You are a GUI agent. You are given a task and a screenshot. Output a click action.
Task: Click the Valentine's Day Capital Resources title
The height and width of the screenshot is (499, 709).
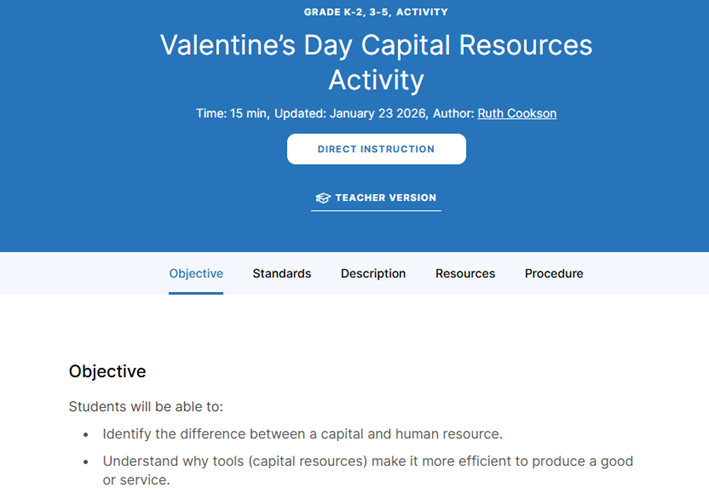[376, 62]
